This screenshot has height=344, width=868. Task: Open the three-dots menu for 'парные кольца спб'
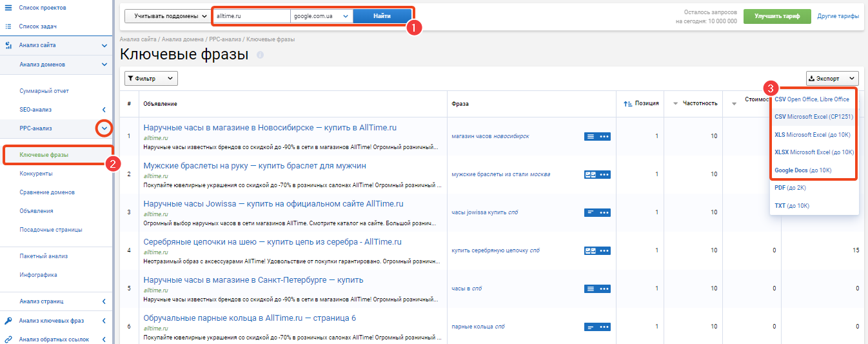604,327
